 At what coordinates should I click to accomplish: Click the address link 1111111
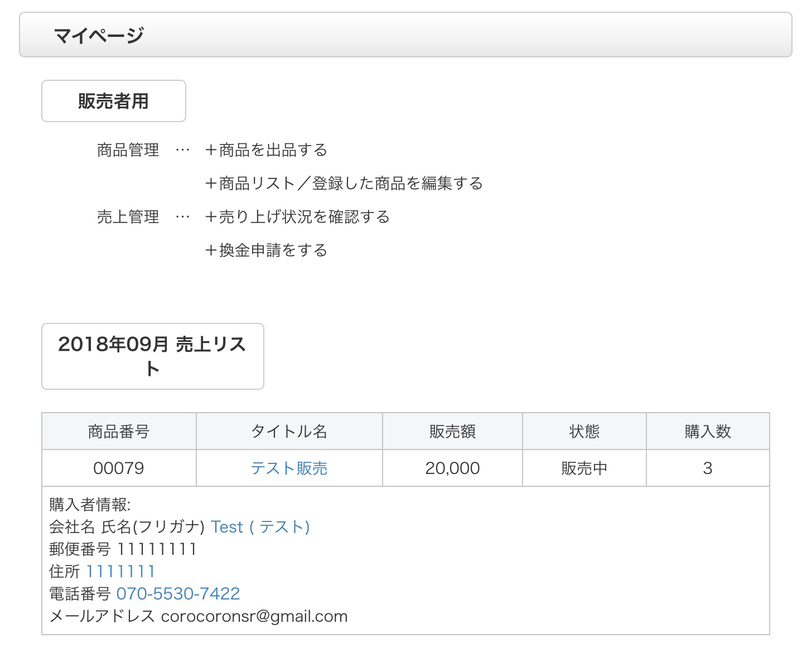tap(120, 572)
